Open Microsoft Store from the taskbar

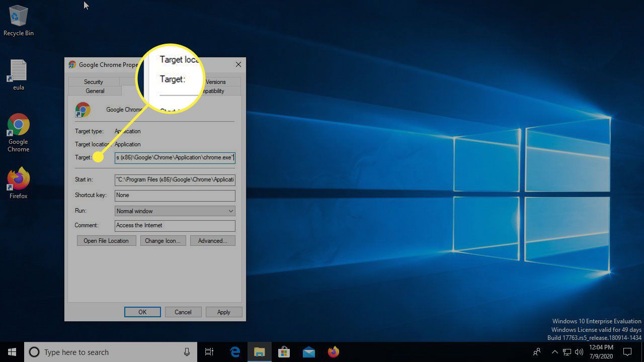click(284, 352)
